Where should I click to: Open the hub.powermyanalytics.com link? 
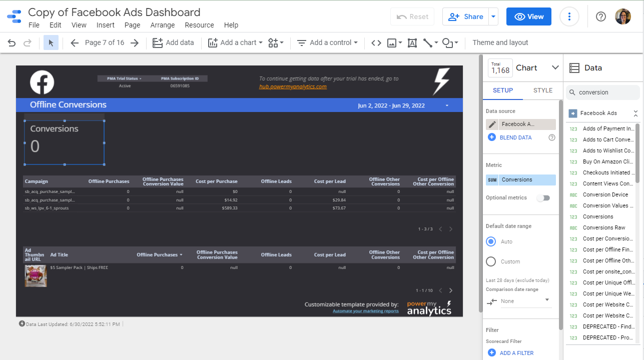[x=293, y=86]
